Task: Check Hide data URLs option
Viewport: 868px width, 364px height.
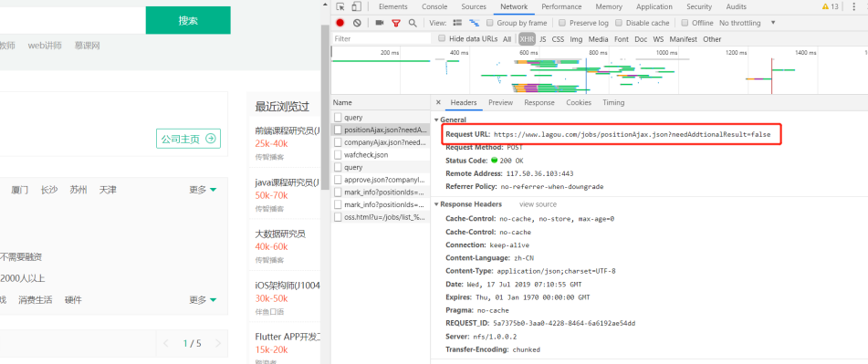Action: coord(442,38)
